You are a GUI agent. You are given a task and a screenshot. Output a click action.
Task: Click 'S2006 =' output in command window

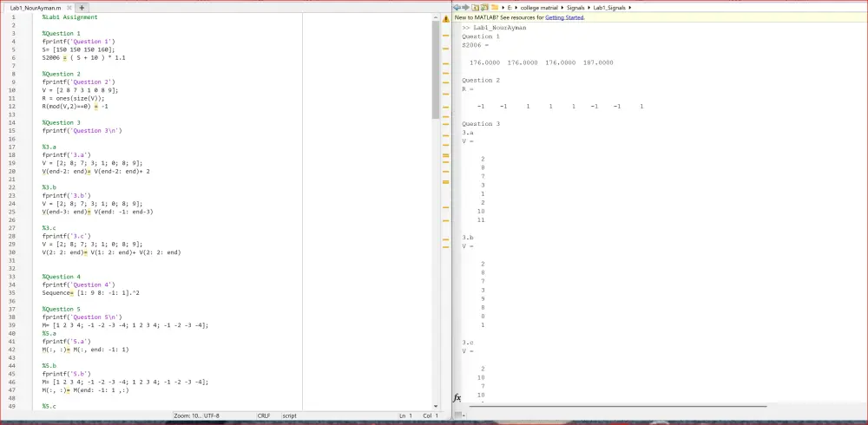[476, 45]
